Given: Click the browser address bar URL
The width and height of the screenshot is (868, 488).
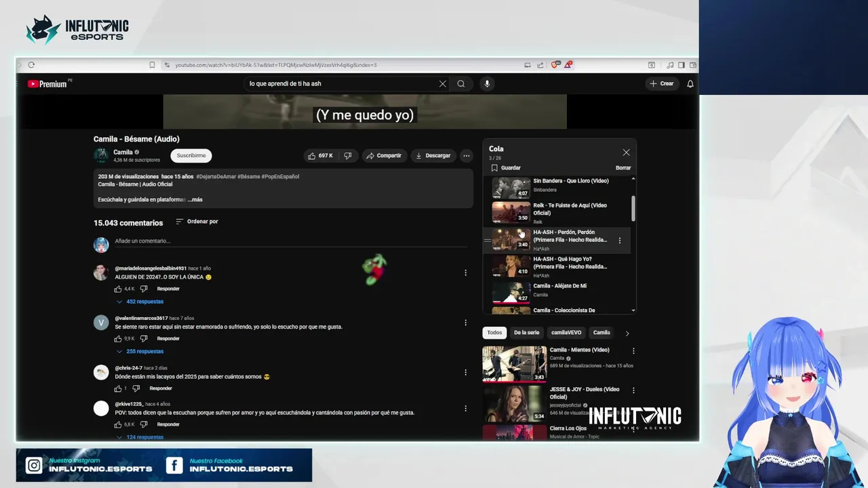Looking at the screenshot, I should coord(276,65).
